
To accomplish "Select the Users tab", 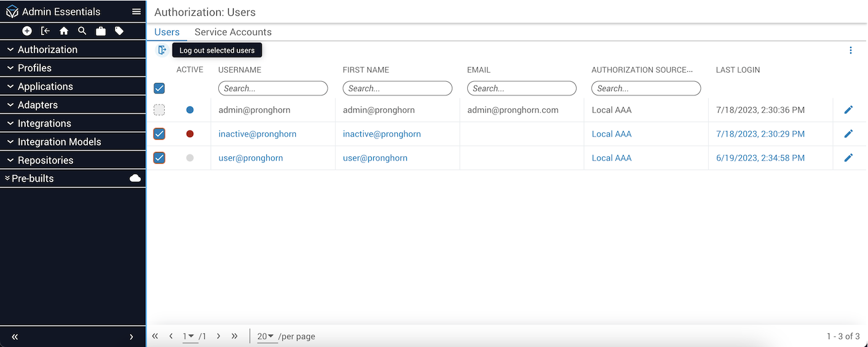I will 167,32.
